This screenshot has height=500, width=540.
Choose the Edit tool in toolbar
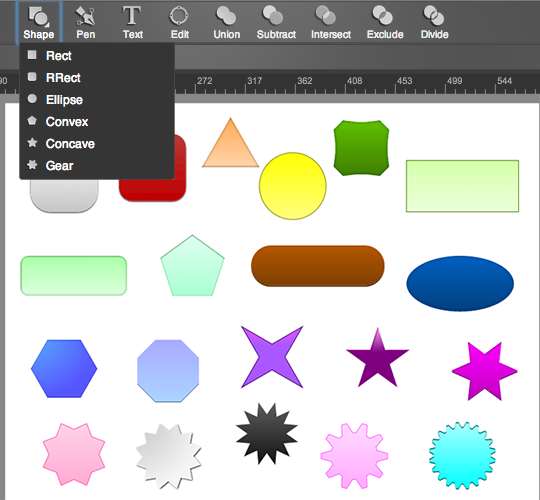click(x=179, y=22)
